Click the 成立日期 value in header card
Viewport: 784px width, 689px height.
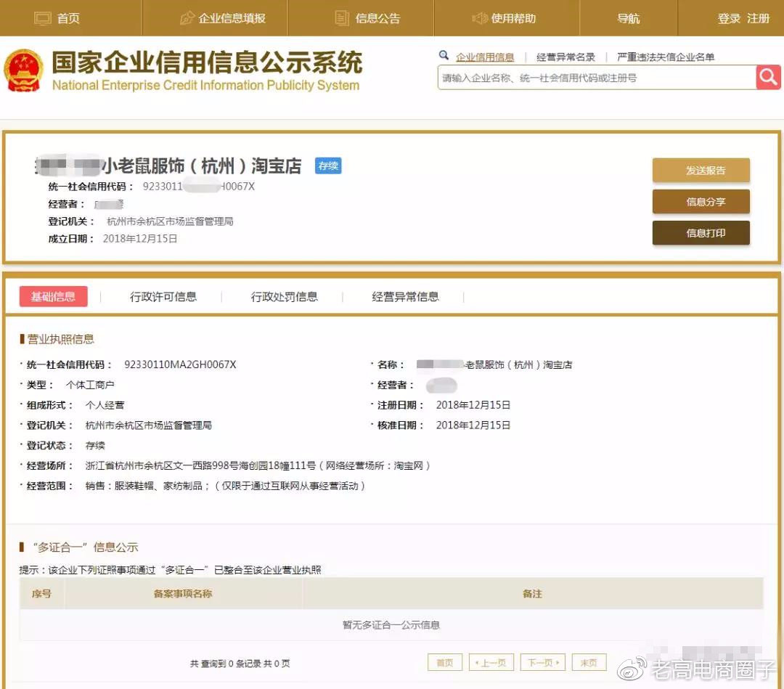click(x=140, y=238)
